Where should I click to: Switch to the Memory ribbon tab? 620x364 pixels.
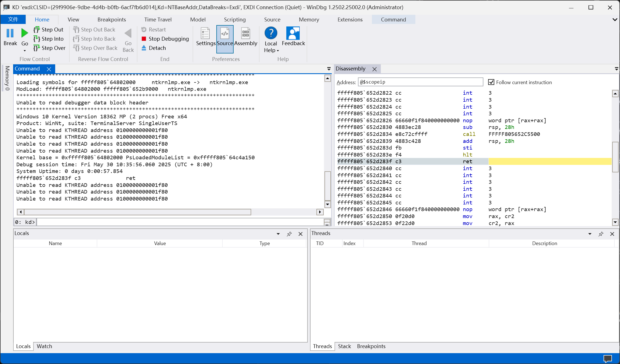pos(309,19)
